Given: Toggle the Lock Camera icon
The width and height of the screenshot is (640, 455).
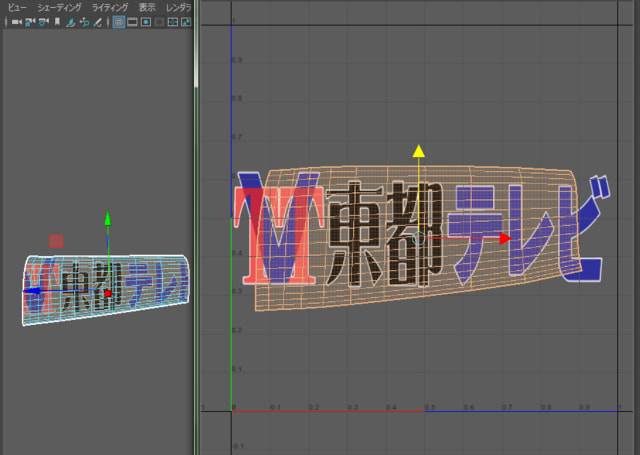Looking at the screenshot, I should coord(30,22).
